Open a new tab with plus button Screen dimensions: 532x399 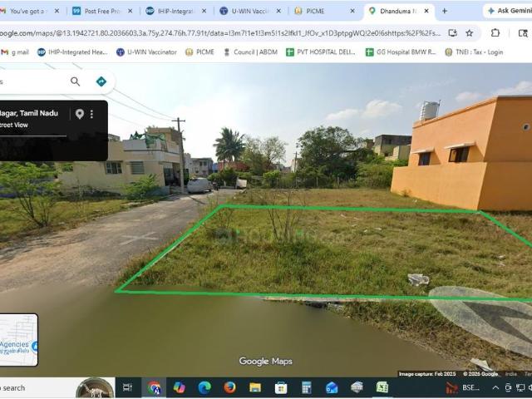coord(444,11)
